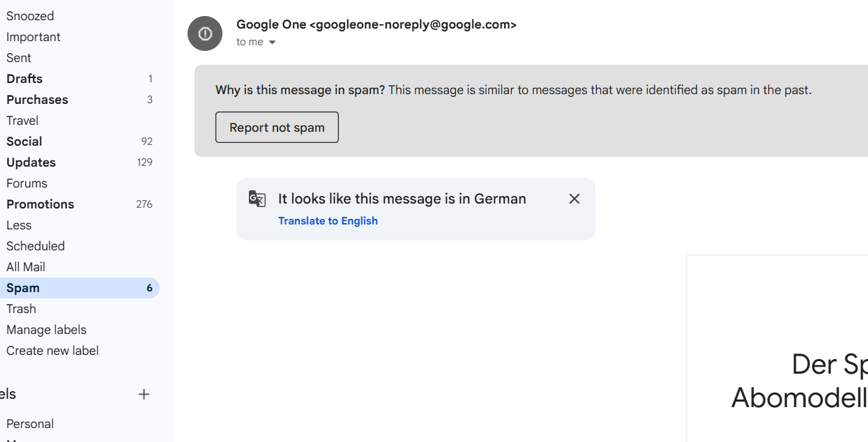
Task: Click the Translate to English link
Action: point(328,220)
